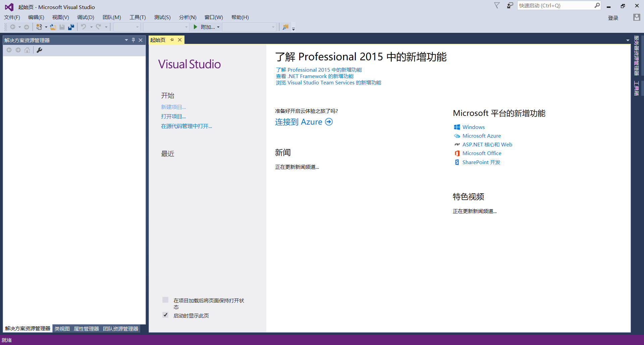Click the Solution Explorer forward arrow icon

coord(18,50)
